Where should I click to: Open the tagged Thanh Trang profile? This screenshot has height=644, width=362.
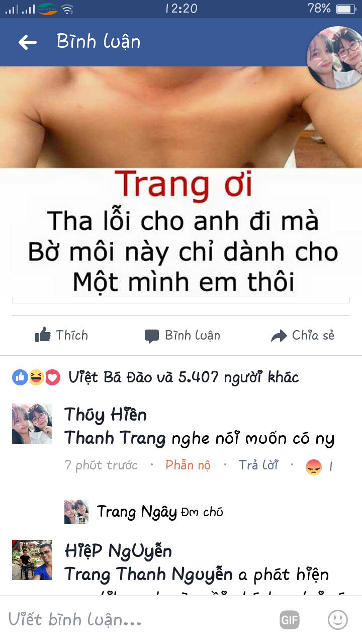click(x=115, y=439)
